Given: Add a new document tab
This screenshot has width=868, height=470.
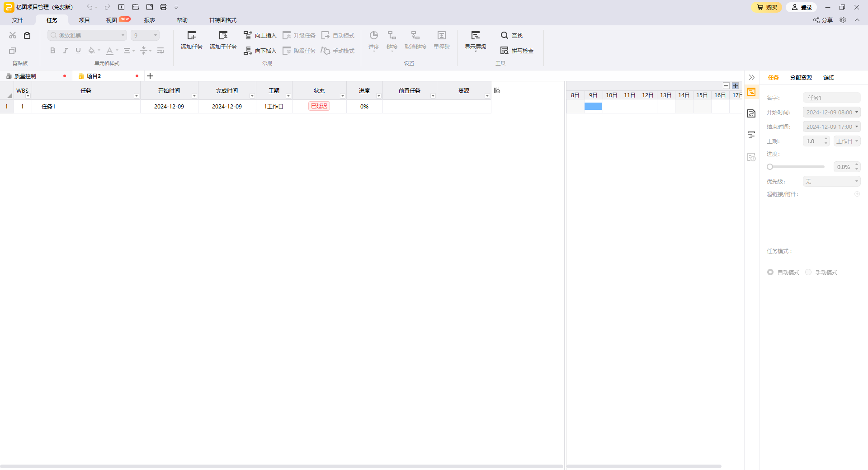Looking at the screenshot, I should pyautogui.click(x=151, y=76).
